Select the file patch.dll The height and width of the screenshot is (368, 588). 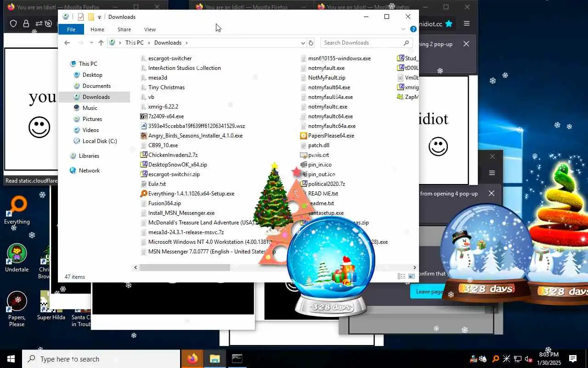319,145
